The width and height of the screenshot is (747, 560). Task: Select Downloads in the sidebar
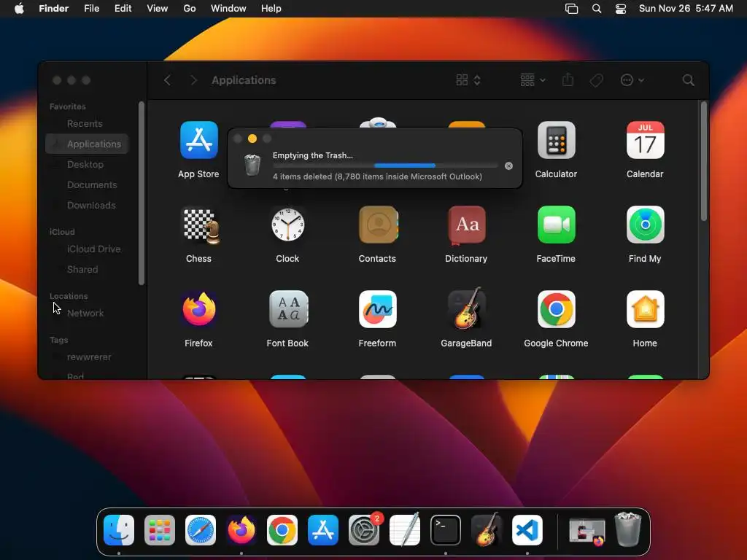(x=87, y=205)
